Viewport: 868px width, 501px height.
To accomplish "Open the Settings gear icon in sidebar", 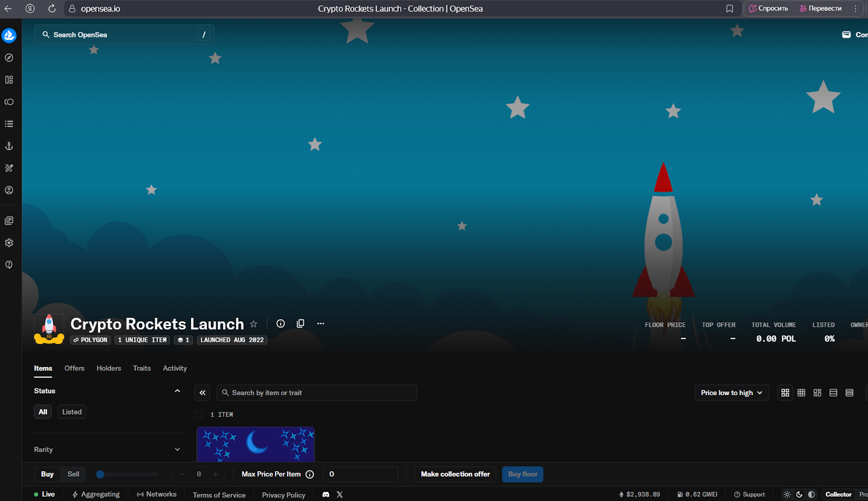I will tap(9, 243).
